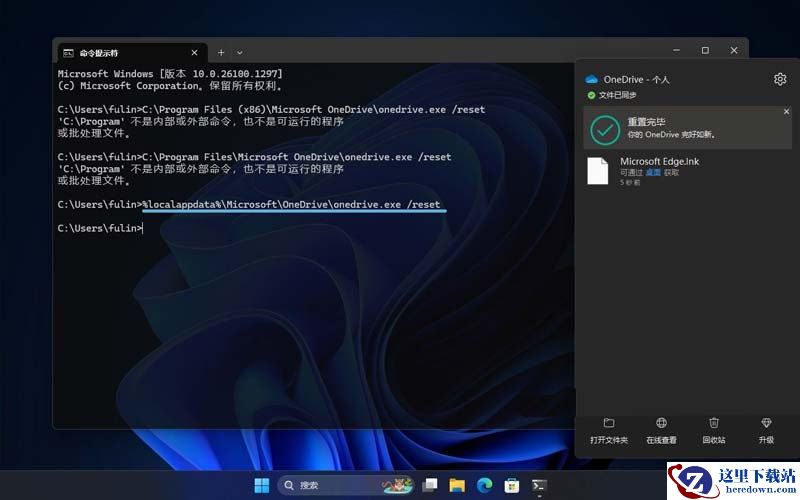
Task: Minimize the terminal window
Action: 677,51
